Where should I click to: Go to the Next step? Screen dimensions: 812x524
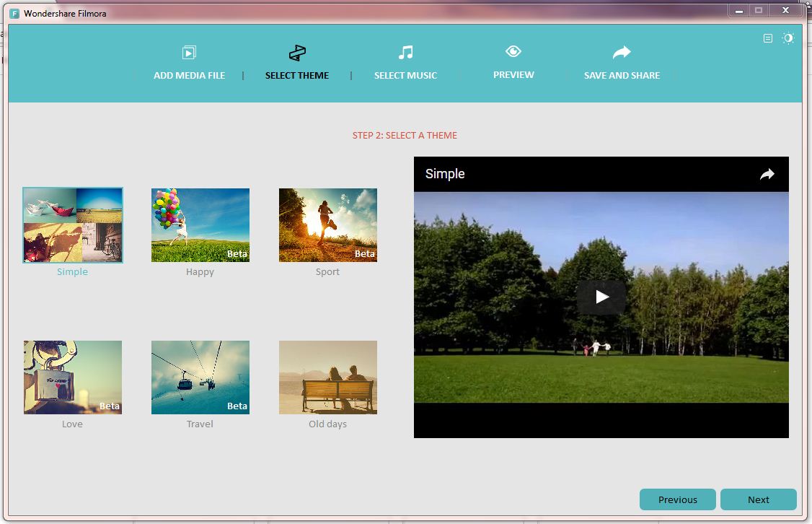tap(758, 499)
